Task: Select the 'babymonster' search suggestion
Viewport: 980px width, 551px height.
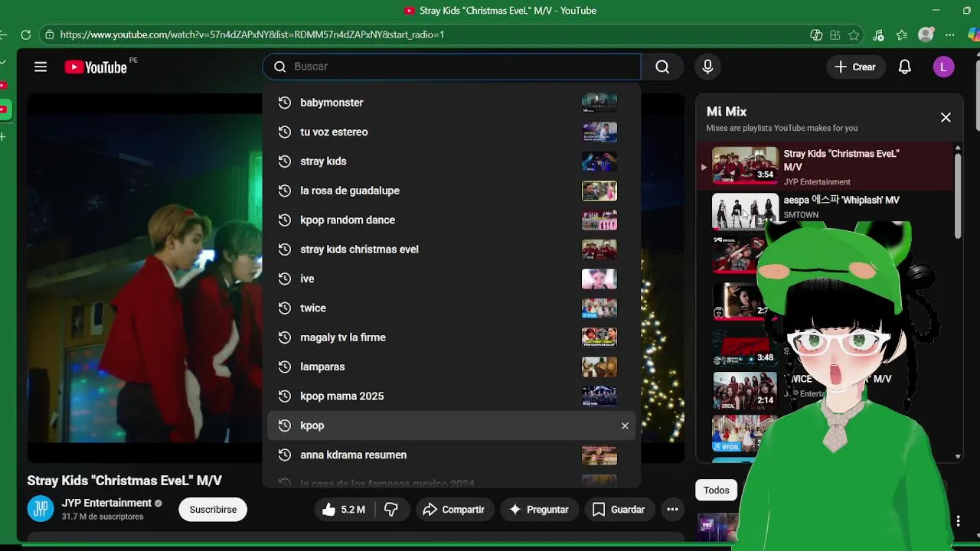Action: 452,103
